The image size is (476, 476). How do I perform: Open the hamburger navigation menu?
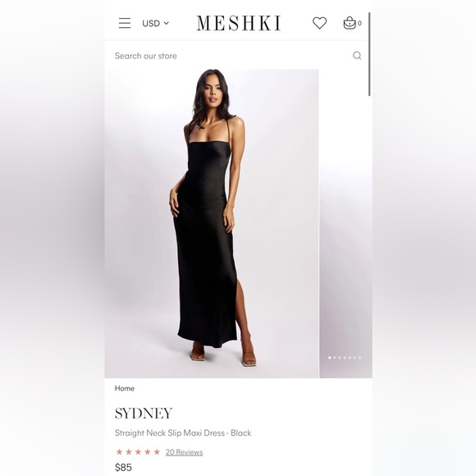(125, 23)
